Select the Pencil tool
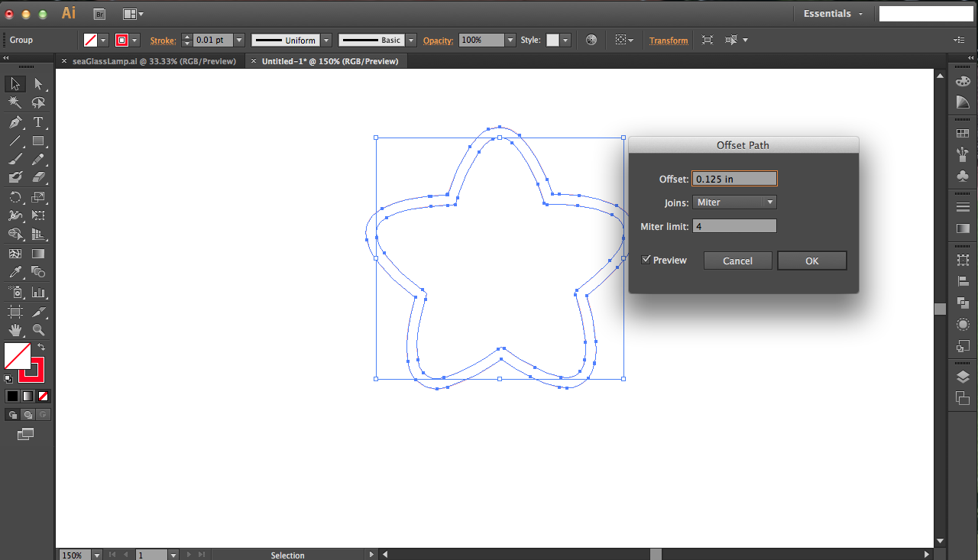 38,160
